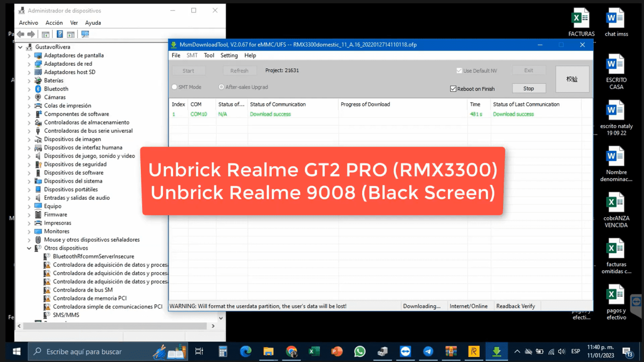Collapse the GustavoRivera root node

[x=20, y=47]
